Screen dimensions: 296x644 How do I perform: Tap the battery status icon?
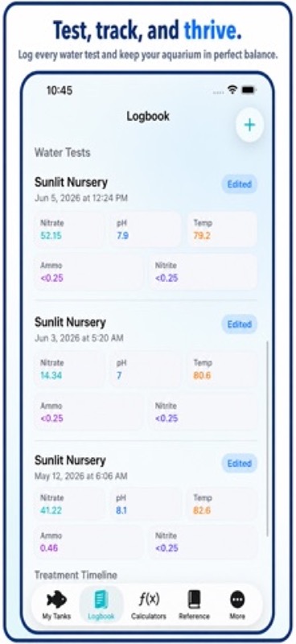(249, 89)
